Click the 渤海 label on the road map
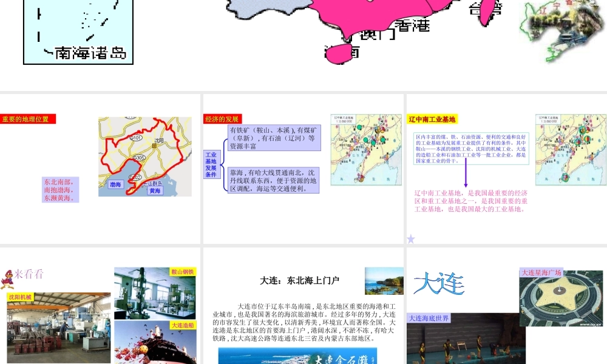Screen dimensions: 607x364 [x=115, y=184]
